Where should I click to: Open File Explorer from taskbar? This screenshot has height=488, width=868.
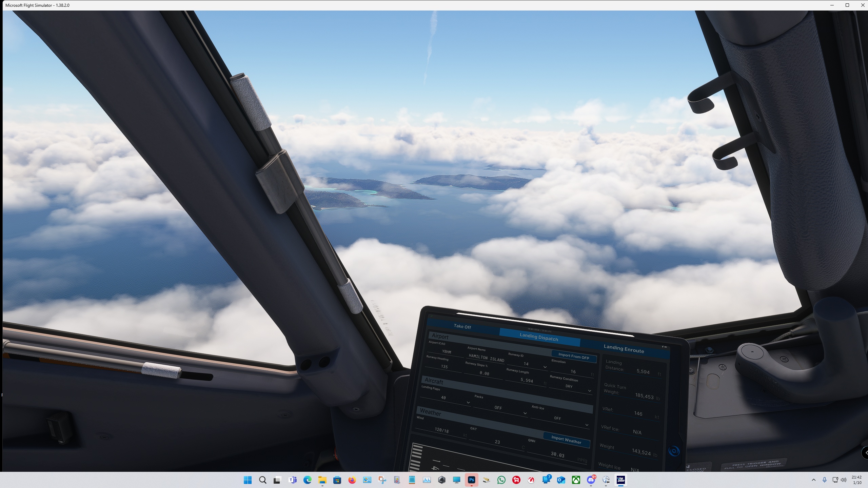point(322,480)
